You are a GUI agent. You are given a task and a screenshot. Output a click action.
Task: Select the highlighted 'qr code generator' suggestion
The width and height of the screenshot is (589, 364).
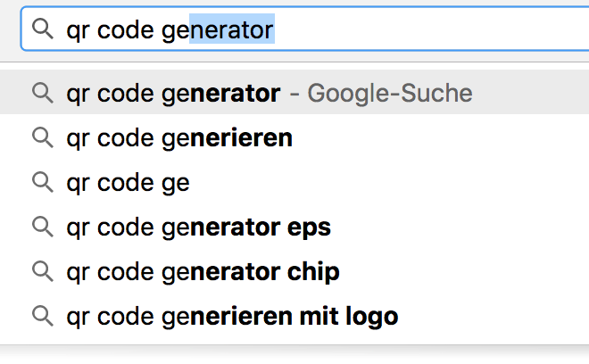(173, 93)
